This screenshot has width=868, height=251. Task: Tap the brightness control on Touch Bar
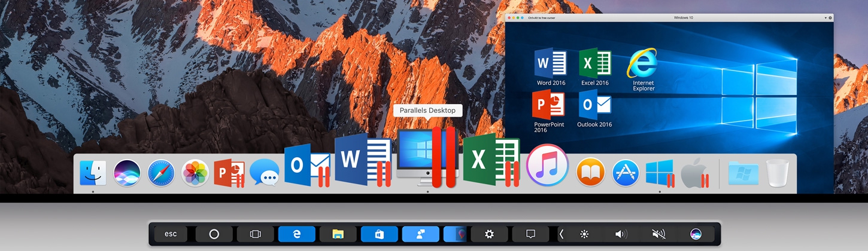click(x=585, y=234)
